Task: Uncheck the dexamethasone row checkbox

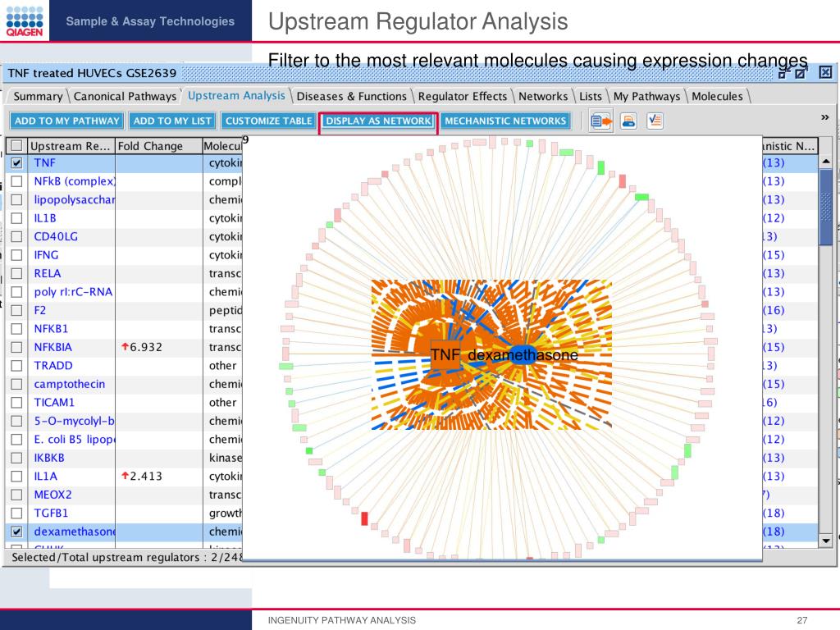Action: tap(16, 532)
